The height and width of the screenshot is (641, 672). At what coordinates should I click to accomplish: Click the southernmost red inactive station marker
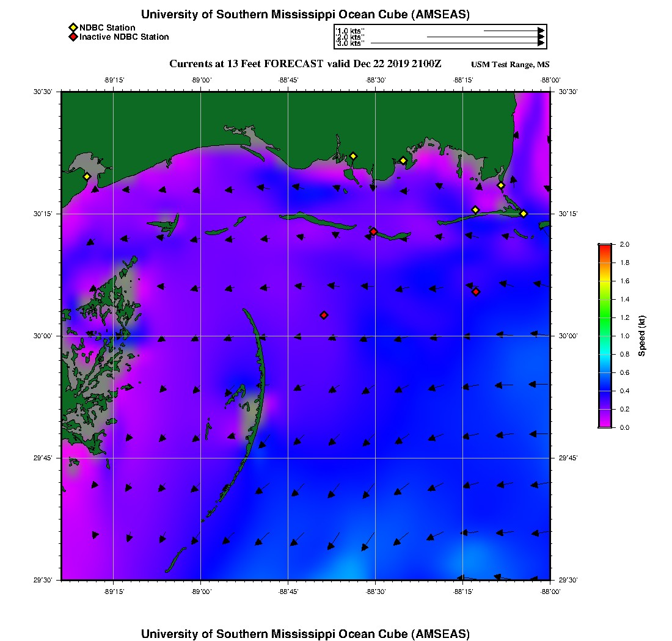tap(324, 315)
